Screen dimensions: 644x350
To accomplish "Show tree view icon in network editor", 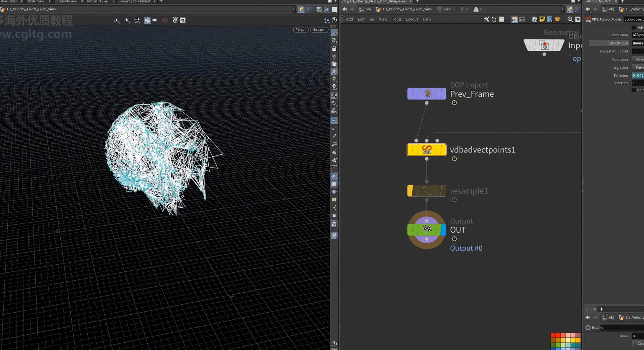I will (494, 19).
